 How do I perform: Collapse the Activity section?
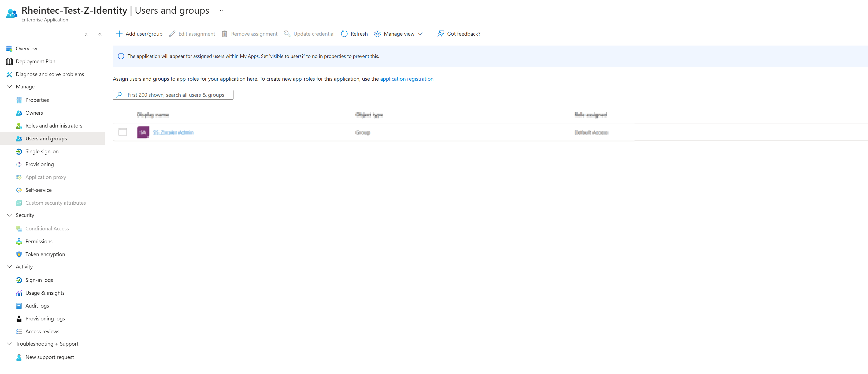tap(9, 267)
